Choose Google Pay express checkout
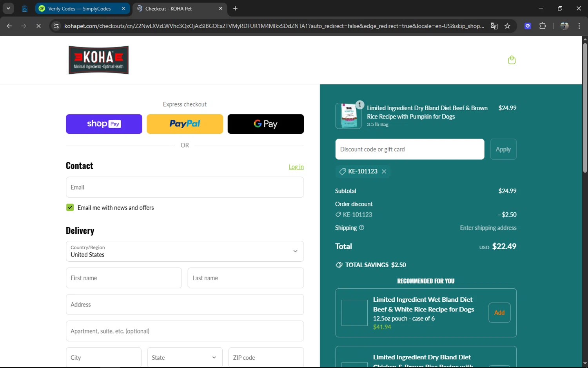The width and height of the screenshot is (588, 368). (x=265, y=124)
